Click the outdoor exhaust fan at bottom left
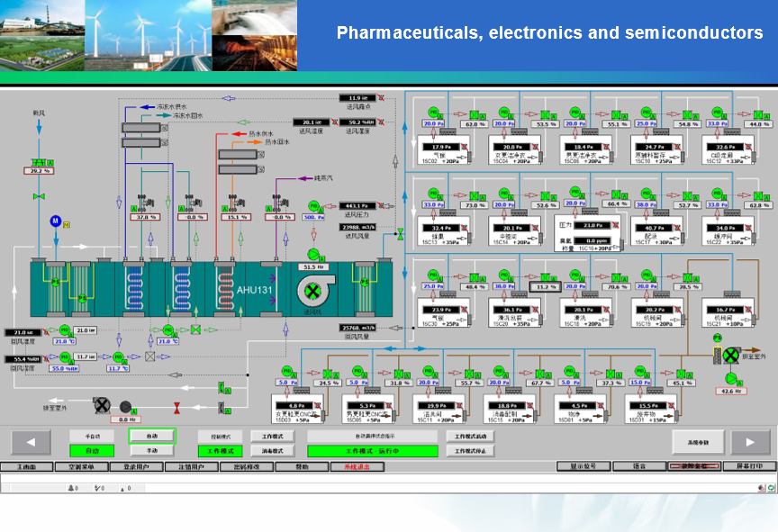This screenshot has width=778, height=532. point(102,405)
